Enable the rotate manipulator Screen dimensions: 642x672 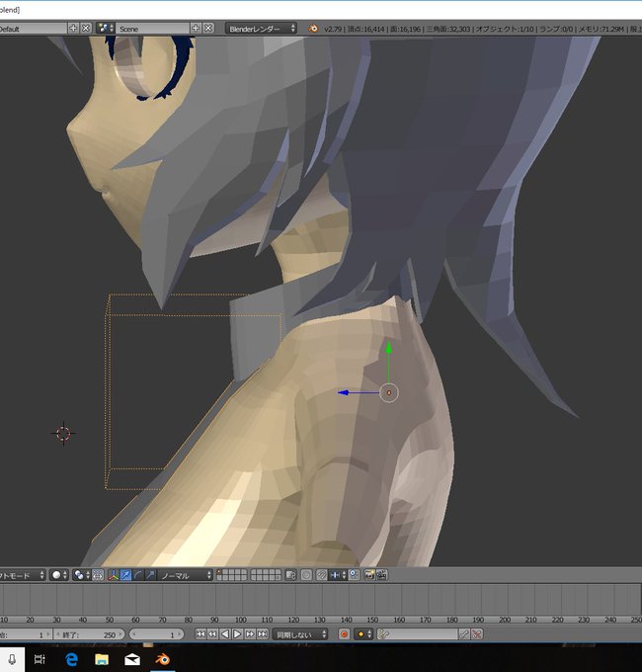coord(138,575)
